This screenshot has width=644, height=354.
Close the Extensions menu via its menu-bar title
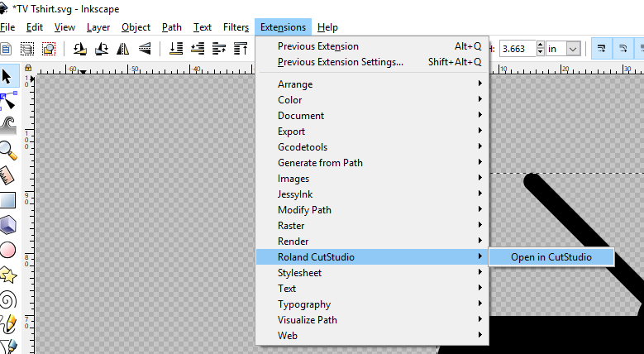click(283, 27)
